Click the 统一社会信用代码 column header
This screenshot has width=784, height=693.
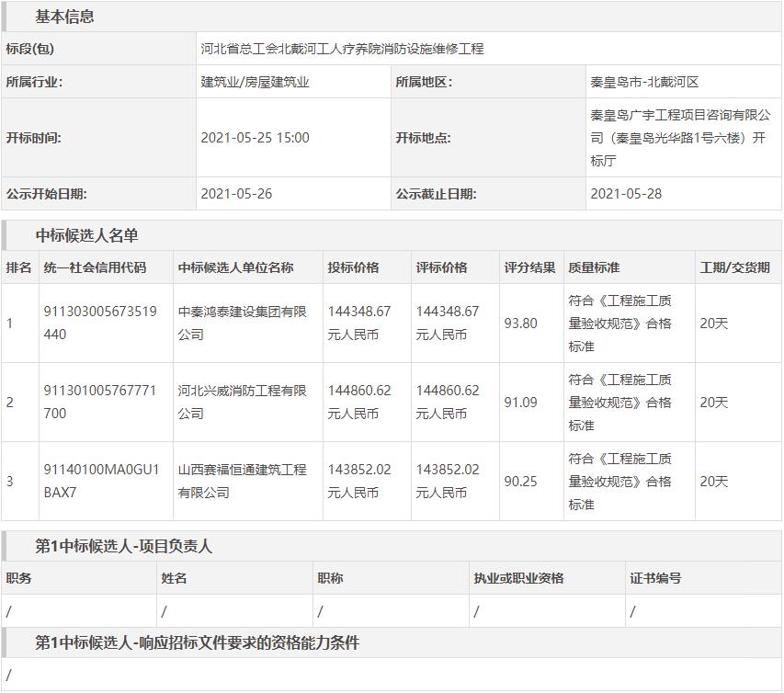point(95,267)
